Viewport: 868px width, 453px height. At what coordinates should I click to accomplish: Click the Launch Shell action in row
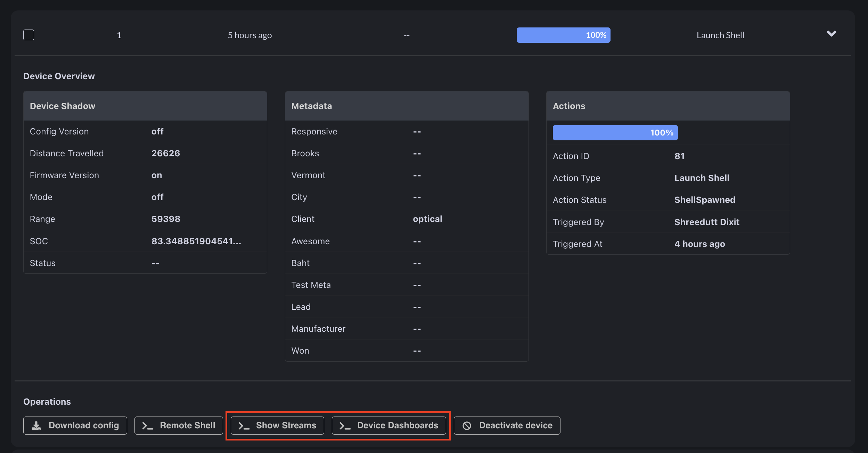coord(720,35)
